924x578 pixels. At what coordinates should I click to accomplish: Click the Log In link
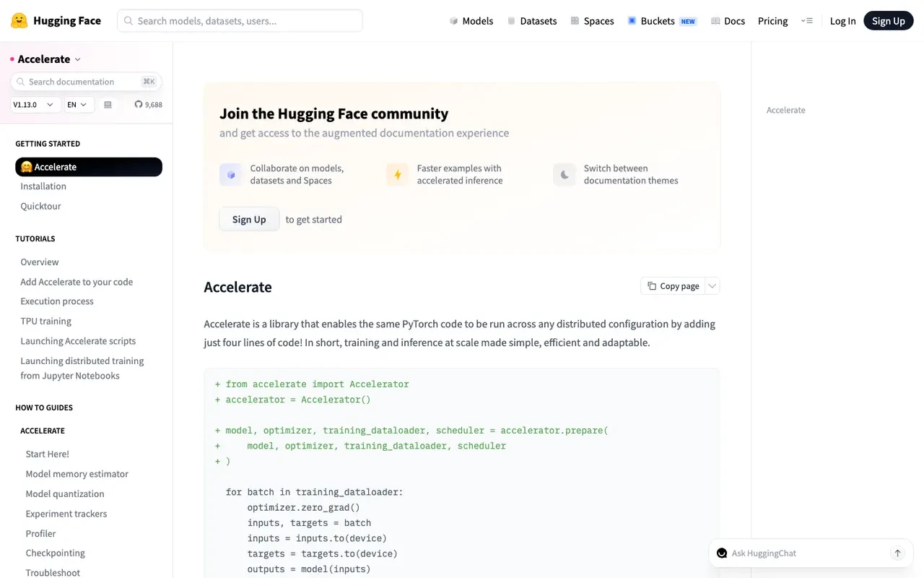coord(842,21)
